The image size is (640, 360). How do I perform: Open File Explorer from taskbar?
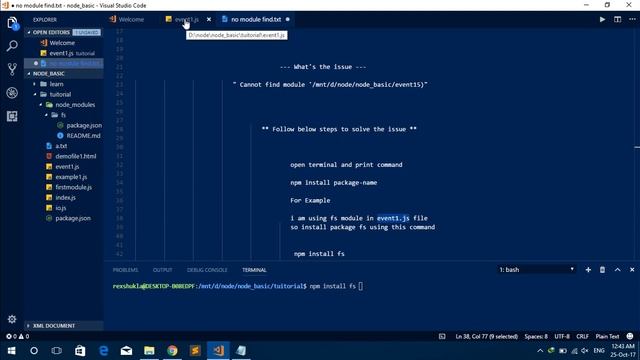(149, 351)
